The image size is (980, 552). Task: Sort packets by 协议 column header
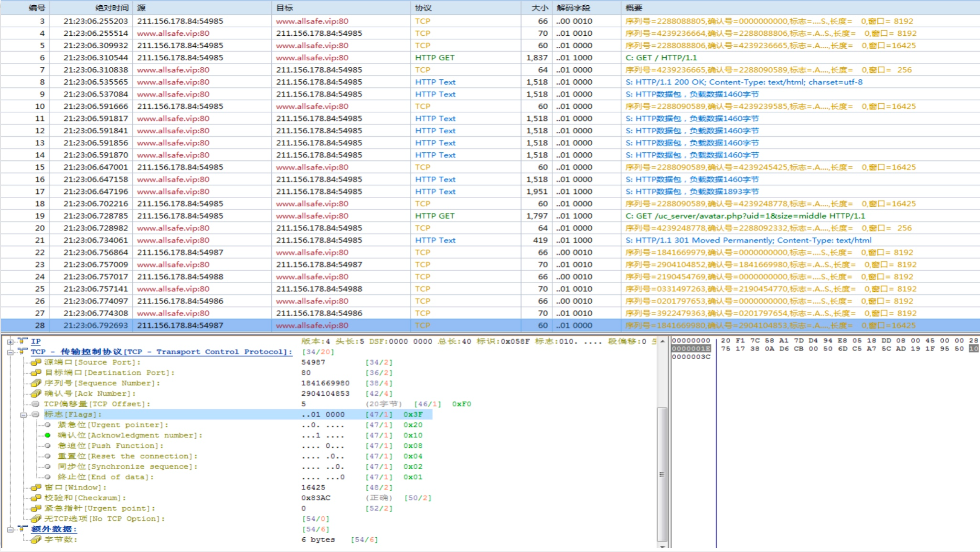(x=466, y=8)
